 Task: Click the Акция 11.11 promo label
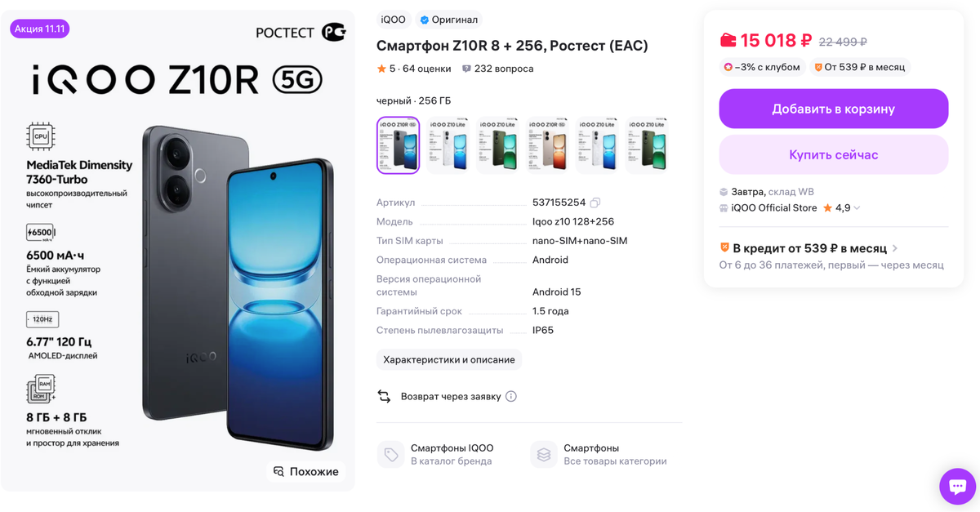coord(40,29)
